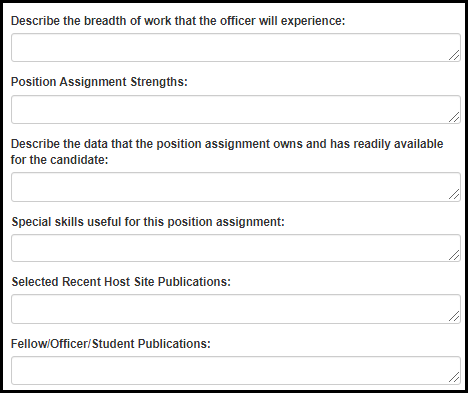Click resize handle of Fellow/Officer/Student Publications box
The width and height of the screenshot is (468, 393).
pos(454,378)
